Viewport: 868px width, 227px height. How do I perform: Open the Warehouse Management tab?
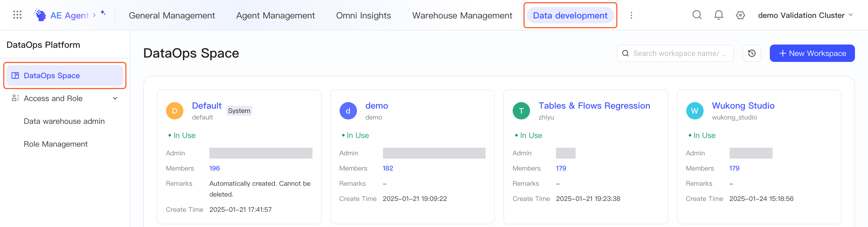[462, 15]
